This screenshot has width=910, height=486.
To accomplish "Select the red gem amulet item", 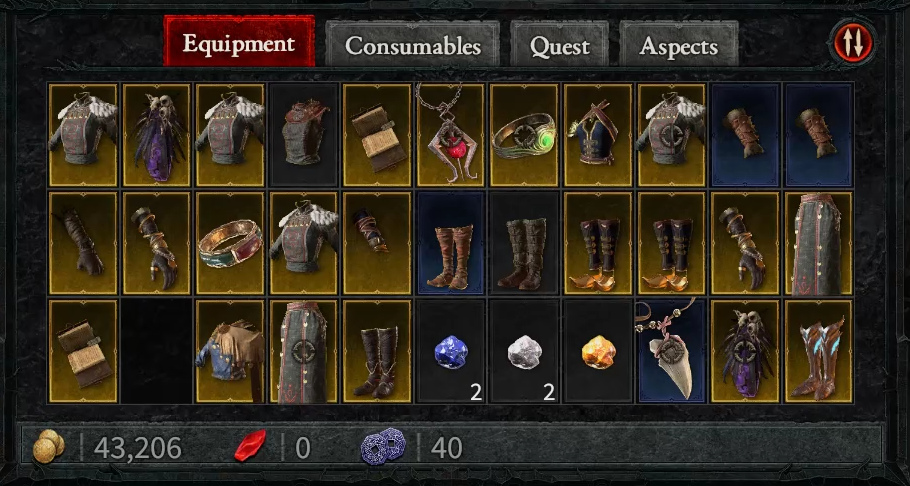I will point(450,135).
